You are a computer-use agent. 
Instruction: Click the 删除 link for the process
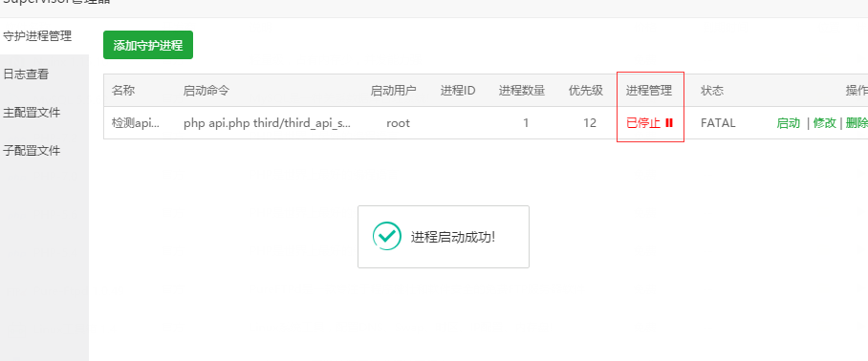point(857,123)
